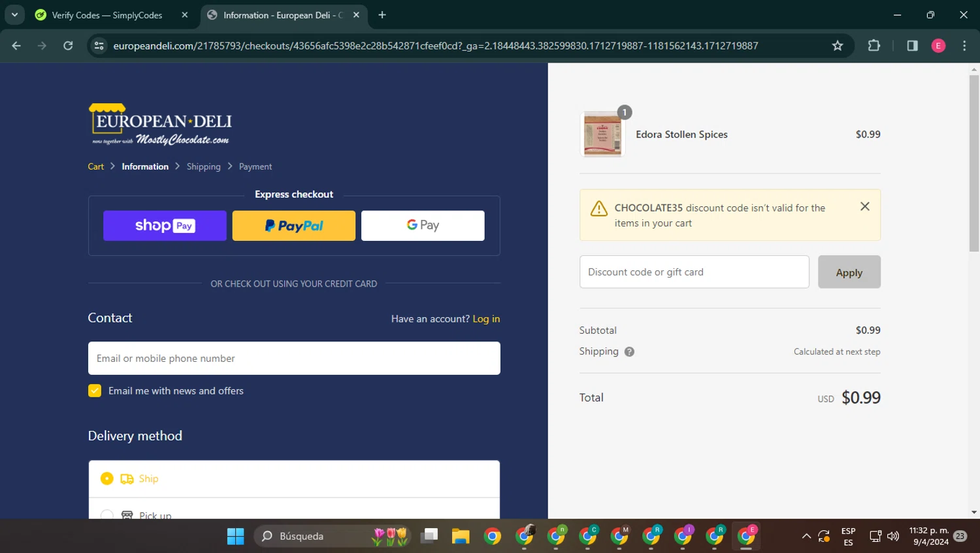The image size is (980, 553).
Task: Open the tab search dropdown arrow
Action: [14, 14]
